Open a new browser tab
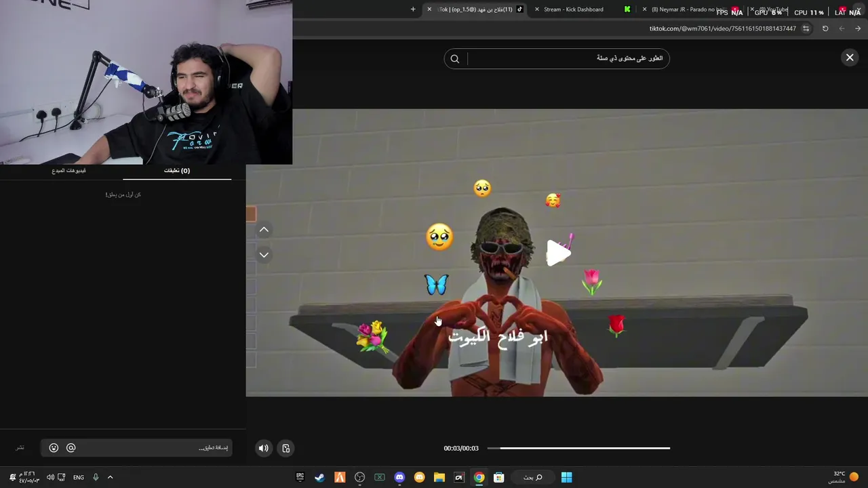This screenshot has height=488, width=868. tap(413, 9)
